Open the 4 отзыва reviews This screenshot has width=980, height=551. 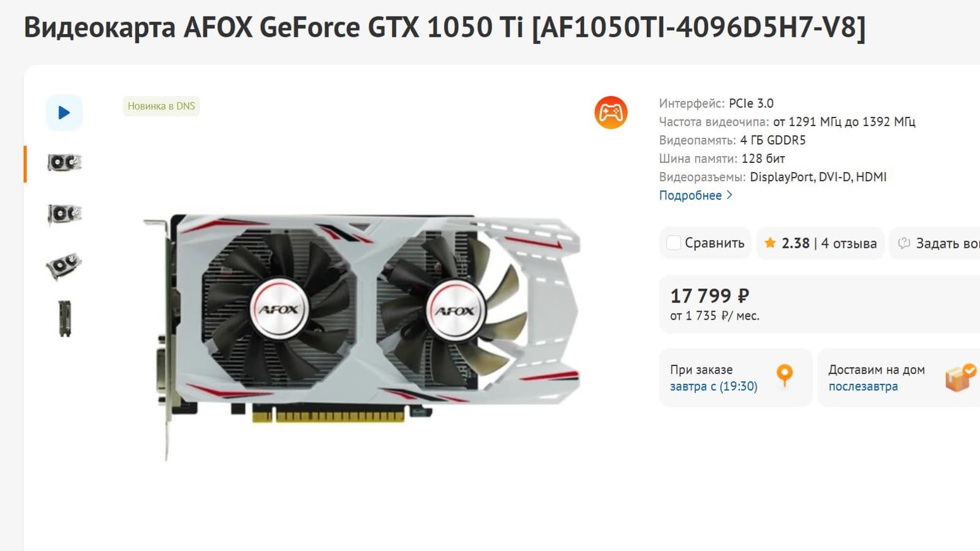849,243
